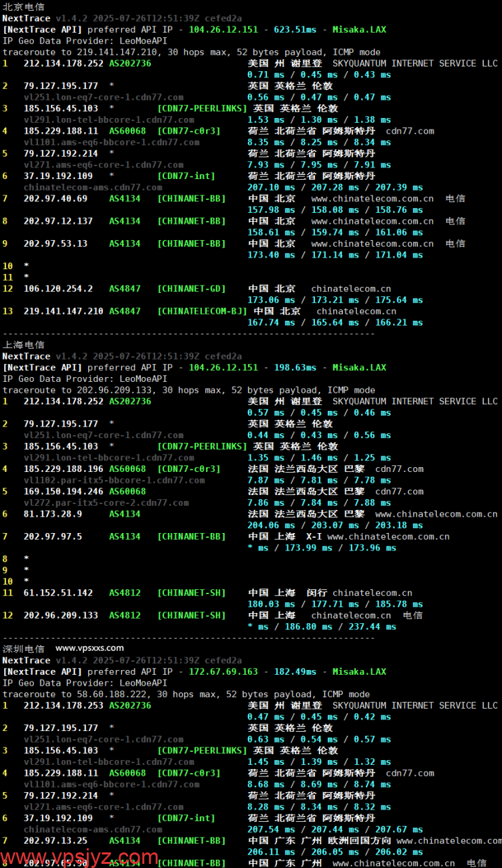
Task: Click the [CHINATELECOM-BJ] network tag
Action: click(203, 311)
